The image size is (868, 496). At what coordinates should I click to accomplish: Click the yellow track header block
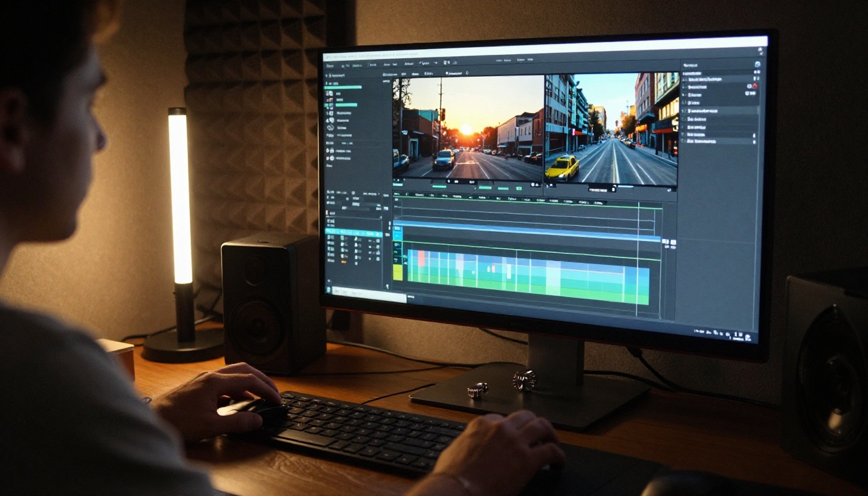pos(398,273)
